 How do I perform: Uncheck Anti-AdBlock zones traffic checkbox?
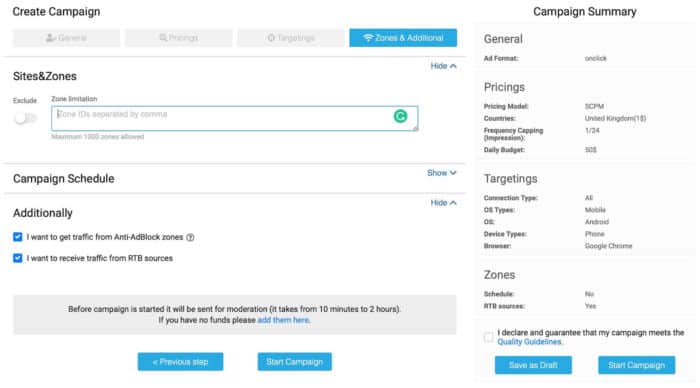pos(17,237)
